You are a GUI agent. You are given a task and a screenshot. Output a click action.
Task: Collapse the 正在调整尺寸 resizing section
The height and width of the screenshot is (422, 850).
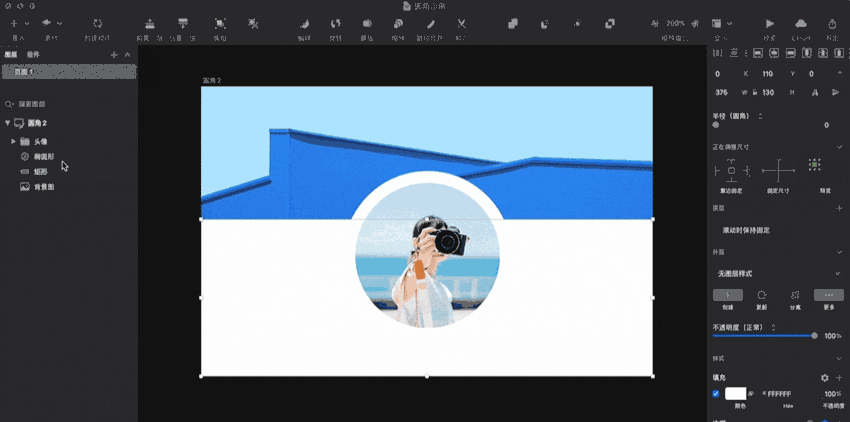coord(840,147)
